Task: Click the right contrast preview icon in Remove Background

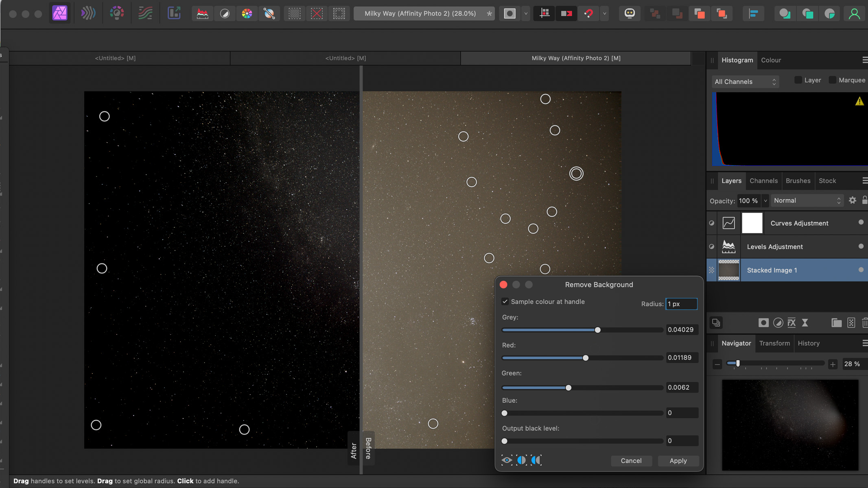Action: click(x=536, y=460)
